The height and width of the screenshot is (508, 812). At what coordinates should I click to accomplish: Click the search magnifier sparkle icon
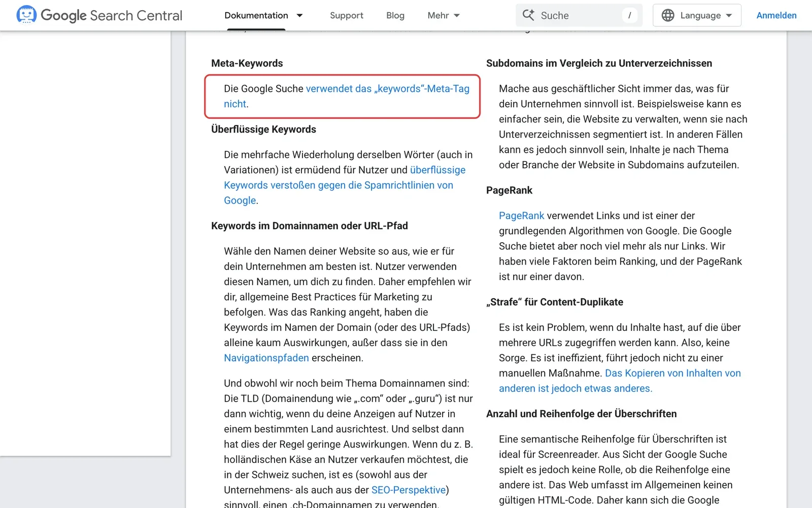[528, 15]
